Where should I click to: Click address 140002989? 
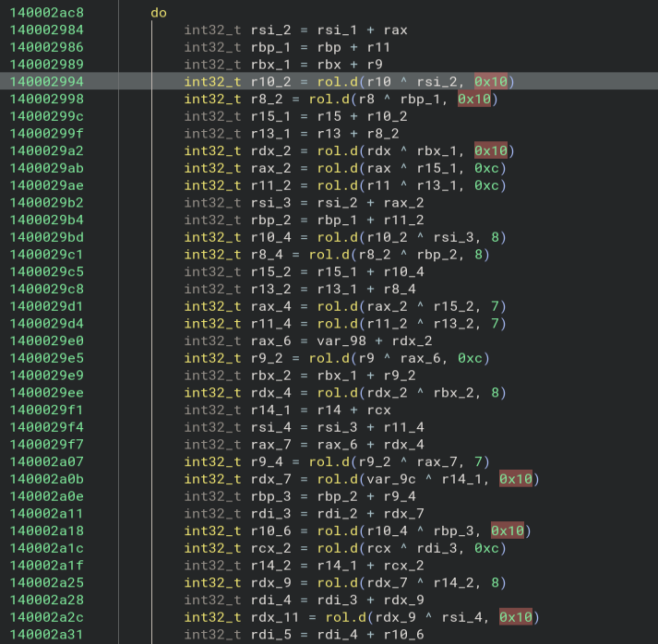pos(46,65)
